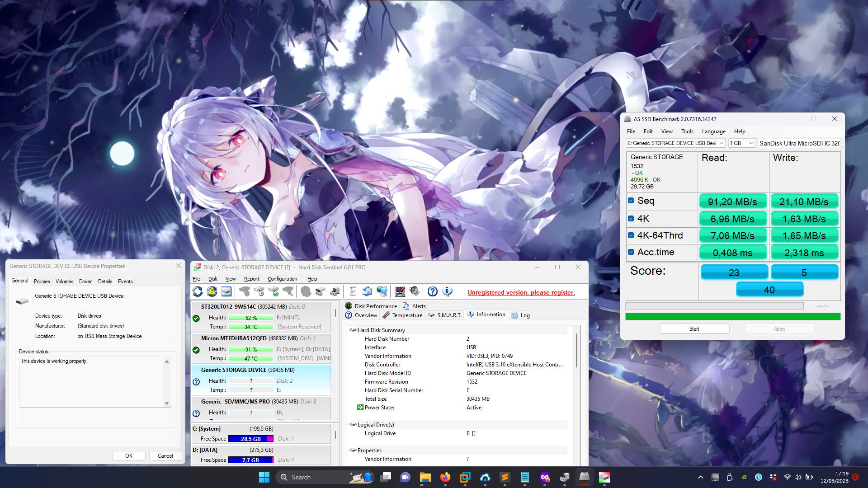The width and height of the screenshot is (868, 488).
Task: Click the Windows Start button on taskbar
Action: [x=264, y=477]
